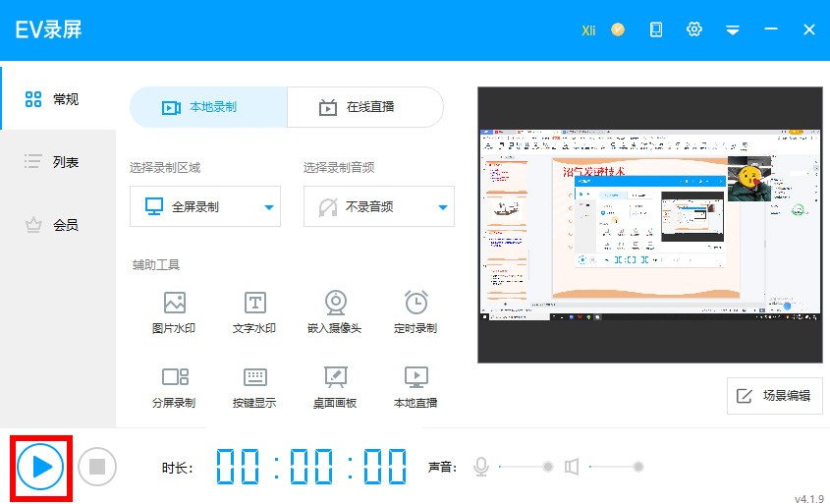Click the v4.1.9 version label
Screen dimensions: 830x504
(808, 499)
